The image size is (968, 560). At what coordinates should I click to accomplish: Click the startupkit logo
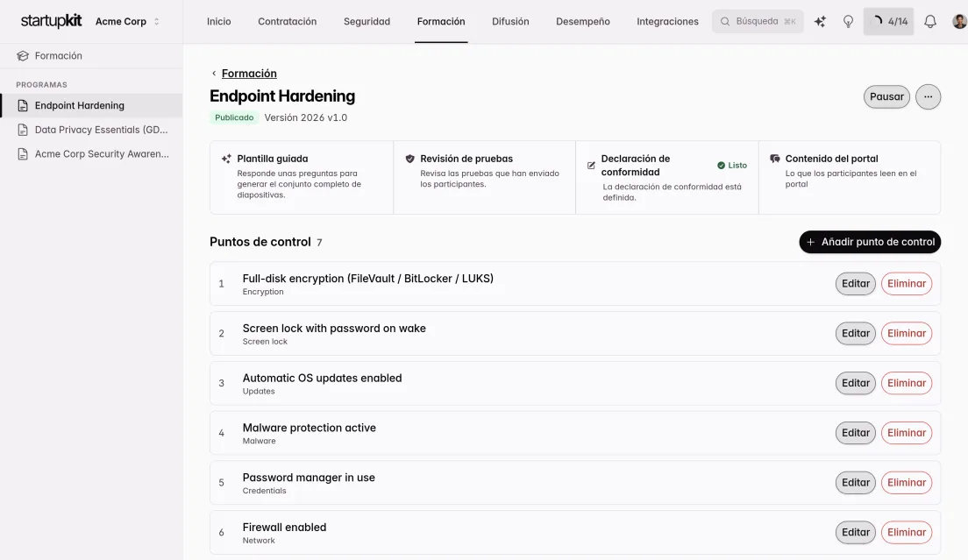[51, 21]
